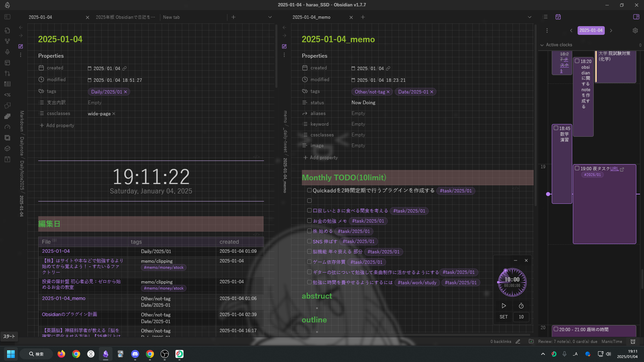Open the right tab group dropdown chevron

[530, 17]
